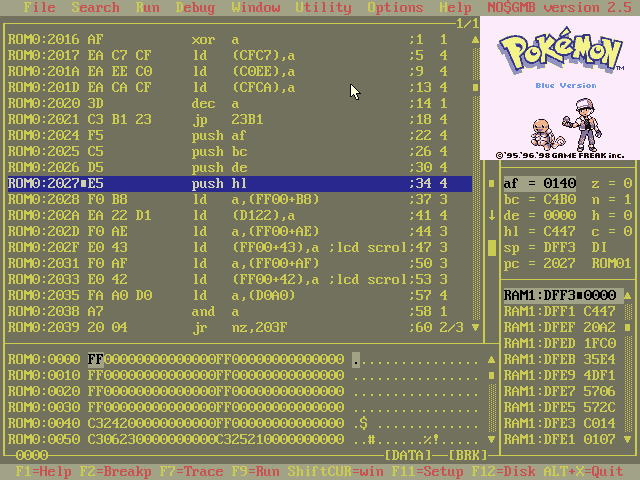Click the data hex window scrollbar thumb

(x=491, y=375)
